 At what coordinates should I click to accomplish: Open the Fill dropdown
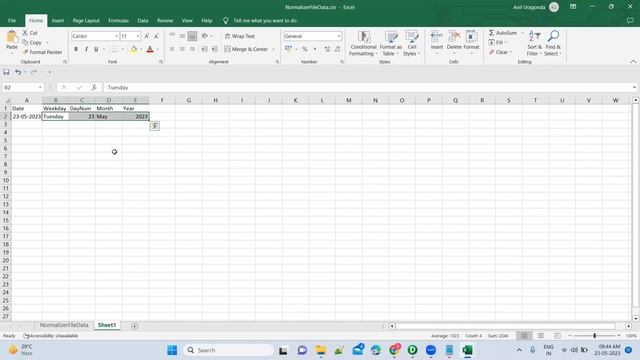498,42
